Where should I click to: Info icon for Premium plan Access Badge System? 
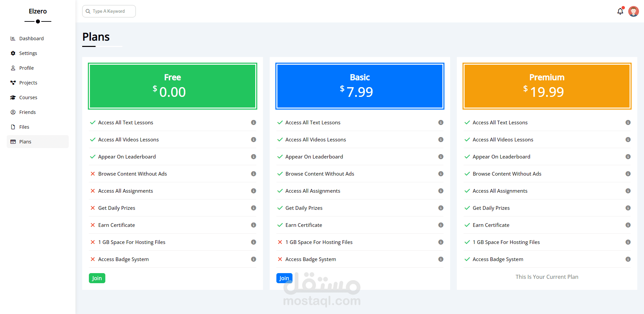tap(628, 259)
